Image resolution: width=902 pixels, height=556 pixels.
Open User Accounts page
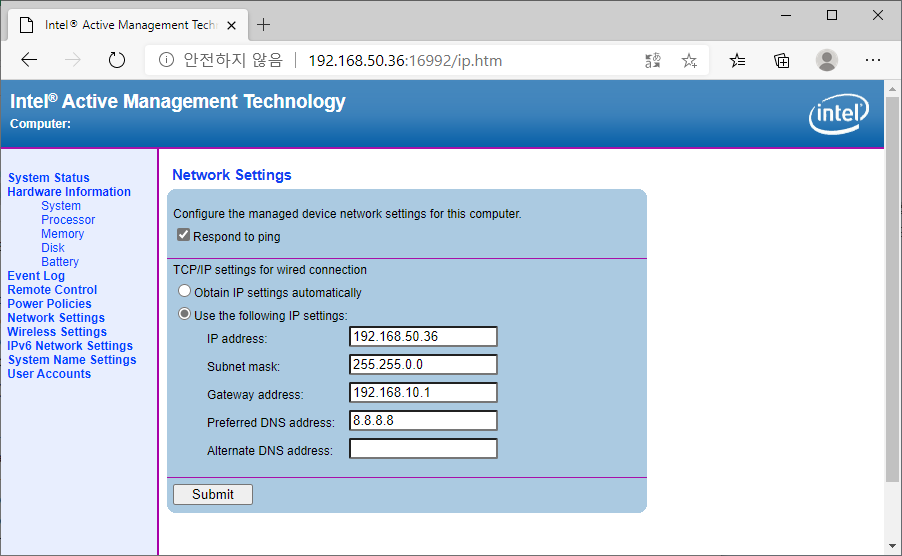tap(49, 374)
